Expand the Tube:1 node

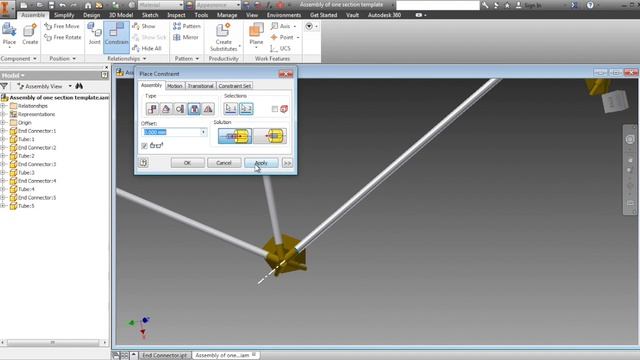point(3,139)
